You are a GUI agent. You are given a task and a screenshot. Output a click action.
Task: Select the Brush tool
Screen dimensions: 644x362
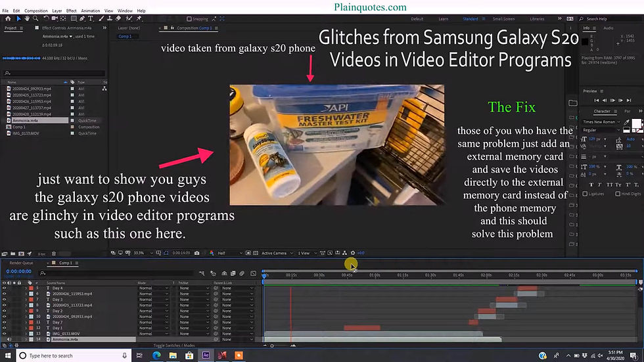(101, 18)
